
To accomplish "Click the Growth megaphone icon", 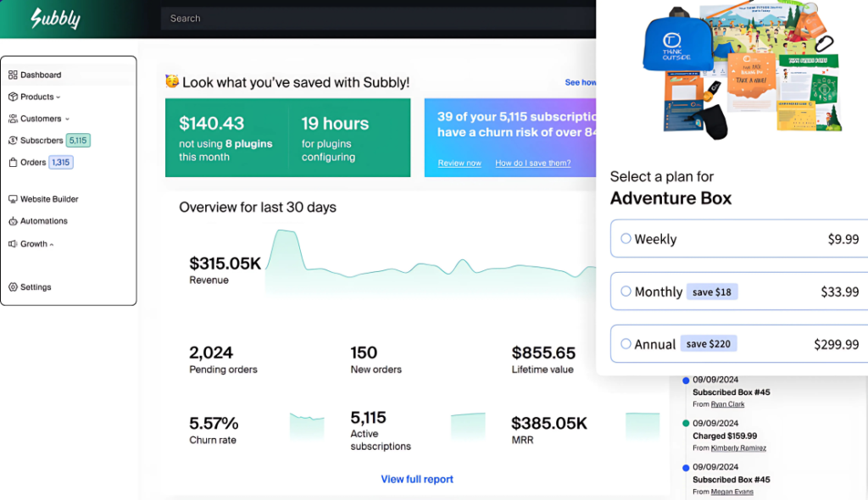I will [13, 243].
